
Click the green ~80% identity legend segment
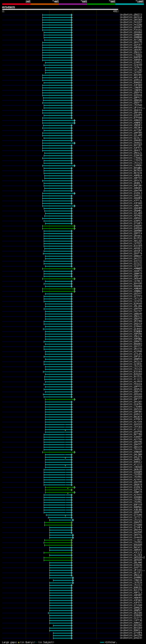[x=101, y=4]
